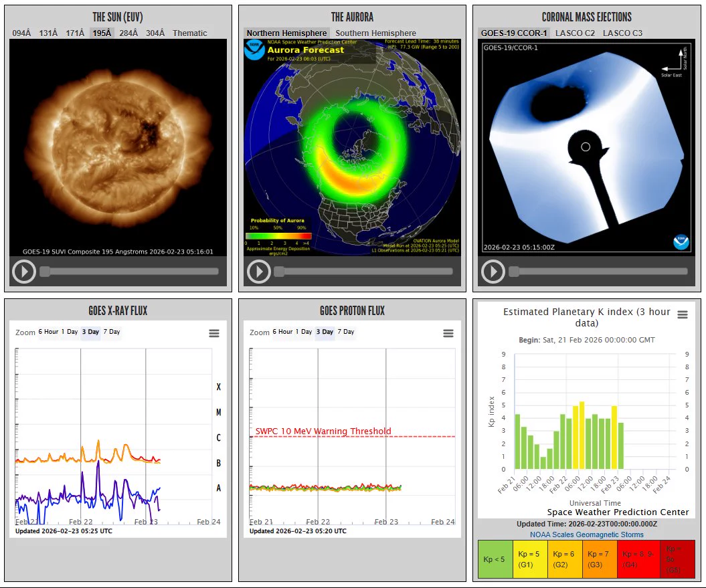Set Proton Flux zoom to 6 Hour
The width and height of the screenshot is (706, 588).
tap(283, 332)
